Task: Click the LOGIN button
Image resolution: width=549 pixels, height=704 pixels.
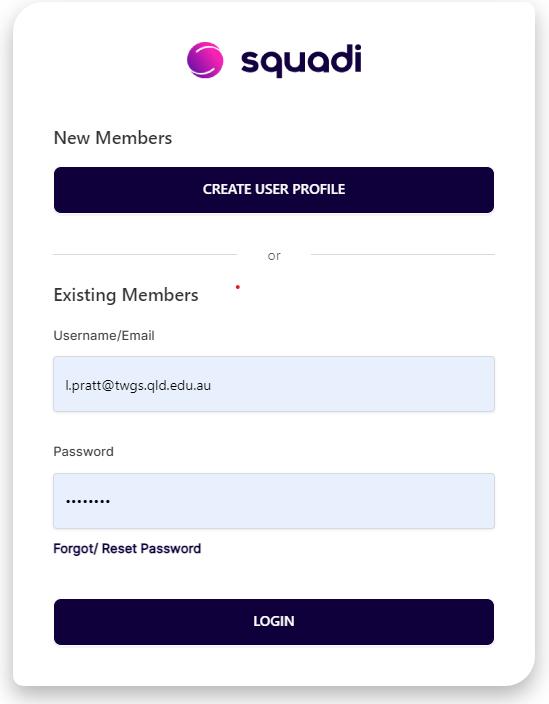Action: [274, 622]
